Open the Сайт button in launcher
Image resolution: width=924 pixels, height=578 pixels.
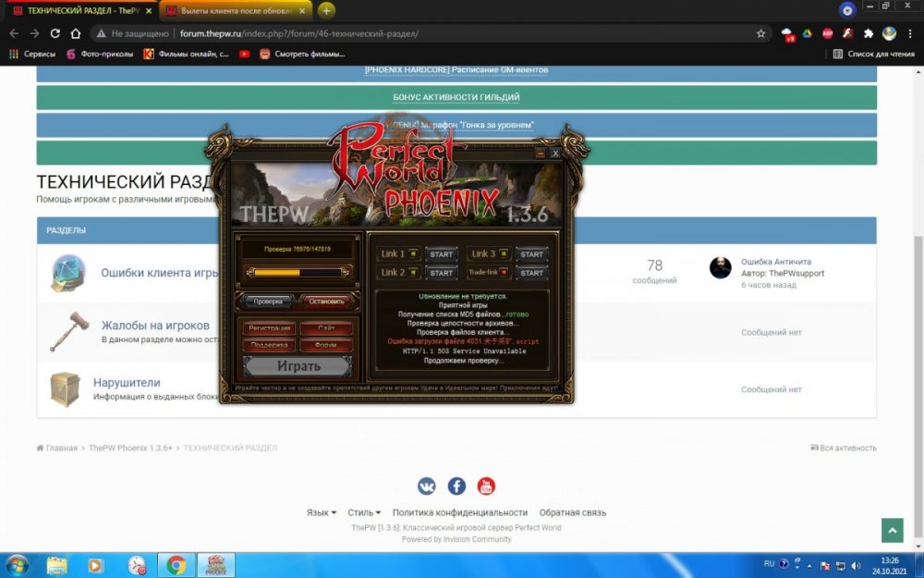(326, 328)
